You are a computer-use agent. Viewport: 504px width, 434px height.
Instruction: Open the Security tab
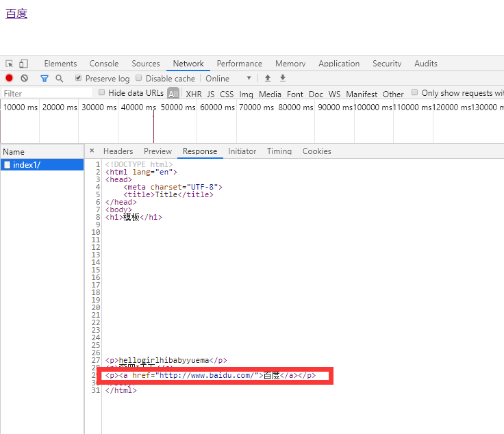click(387, 64)
